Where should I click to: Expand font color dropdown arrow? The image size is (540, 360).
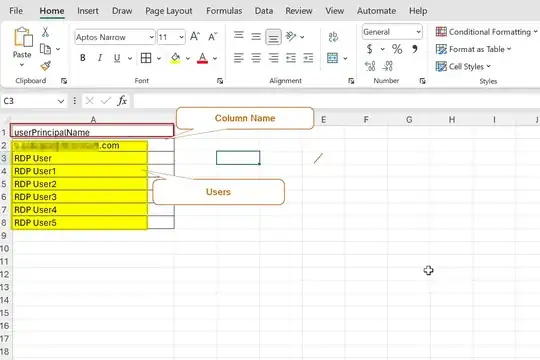point(215,58)
